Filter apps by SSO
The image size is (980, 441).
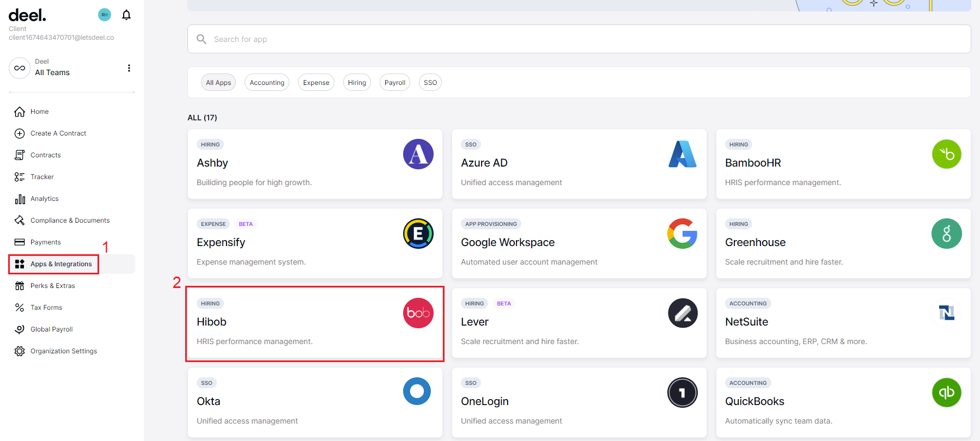430,82
